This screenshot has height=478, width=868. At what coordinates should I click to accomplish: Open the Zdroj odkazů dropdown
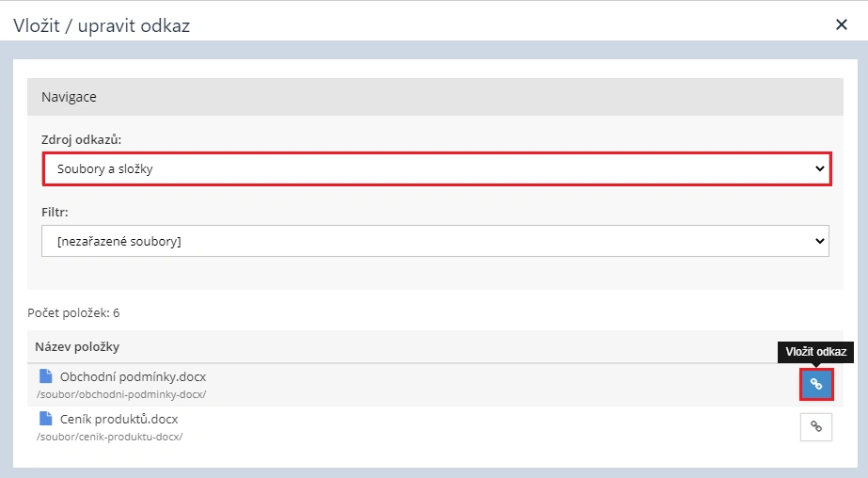[x=434, y=169]
